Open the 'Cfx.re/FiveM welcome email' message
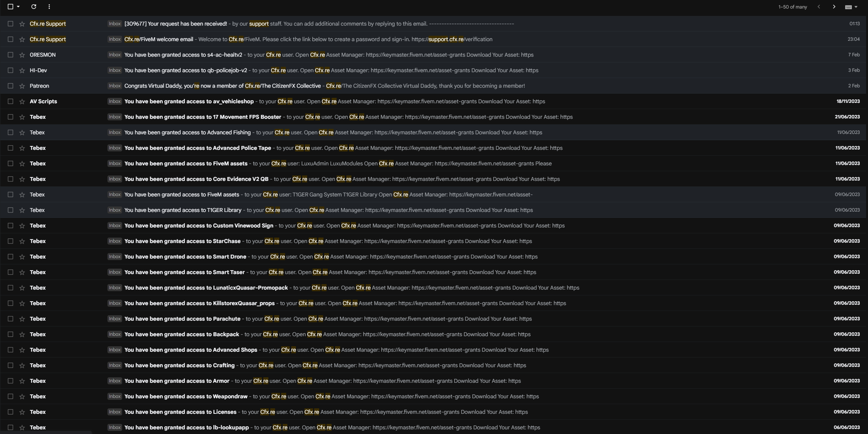 click(x=434, y=39)
